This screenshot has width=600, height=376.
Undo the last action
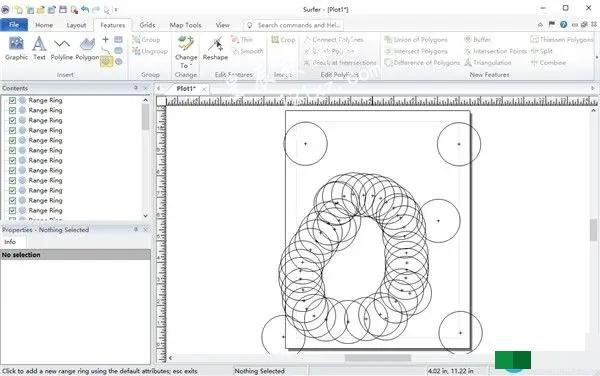[x=85, y=9]
